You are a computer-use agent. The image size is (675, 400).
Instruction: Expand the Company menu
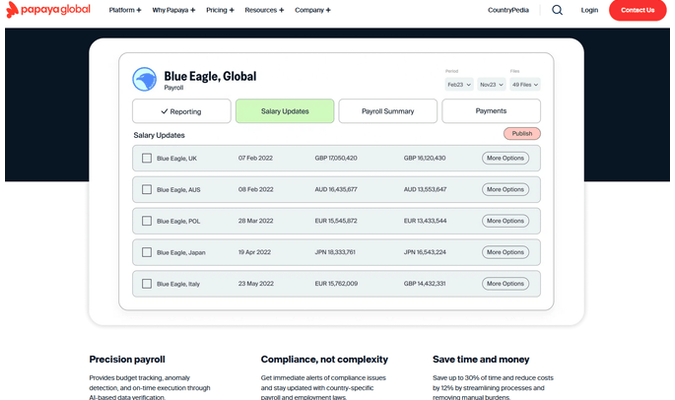pyautogui.click(x=313, y=10)
